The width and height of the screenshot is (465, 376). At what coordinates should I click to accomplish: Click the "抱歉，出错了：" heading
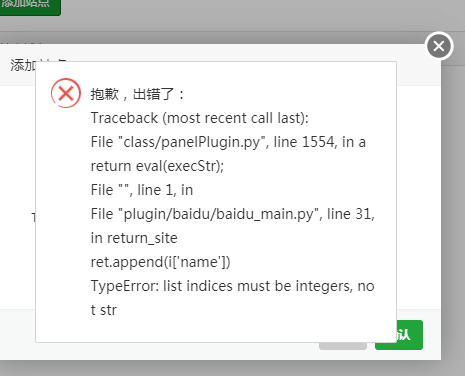tap(137, 94)
